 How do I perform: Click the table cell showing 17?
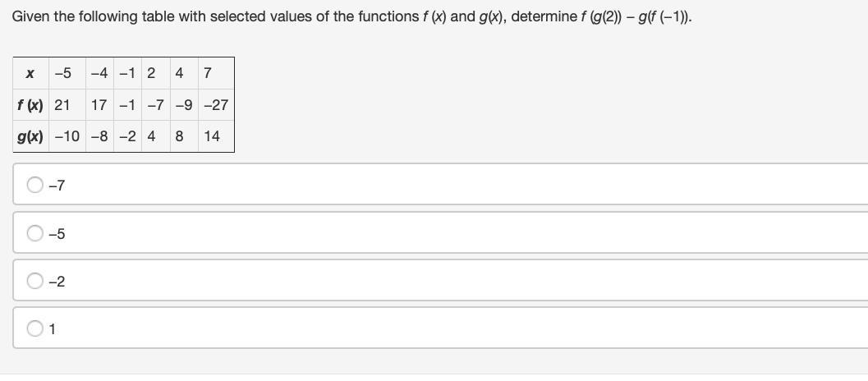[99, 105]
